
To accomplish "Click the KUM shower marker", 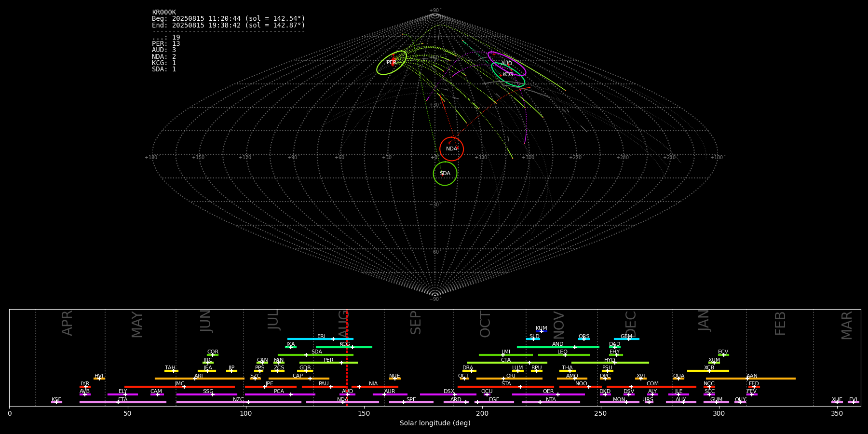I will coord(542,331).
